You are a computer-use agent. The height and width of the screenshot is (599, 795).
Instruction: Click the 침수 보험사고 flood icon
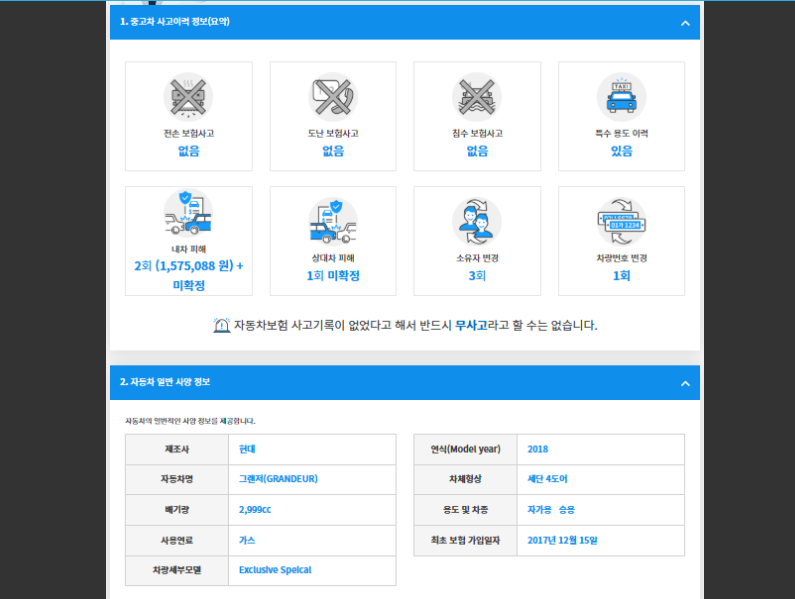(x=477, y=97)
